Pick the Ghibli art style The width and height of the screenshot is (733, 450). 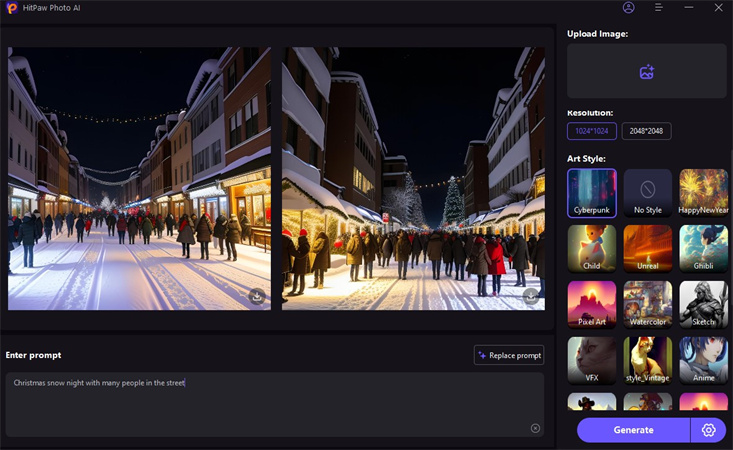click(703, 249)
